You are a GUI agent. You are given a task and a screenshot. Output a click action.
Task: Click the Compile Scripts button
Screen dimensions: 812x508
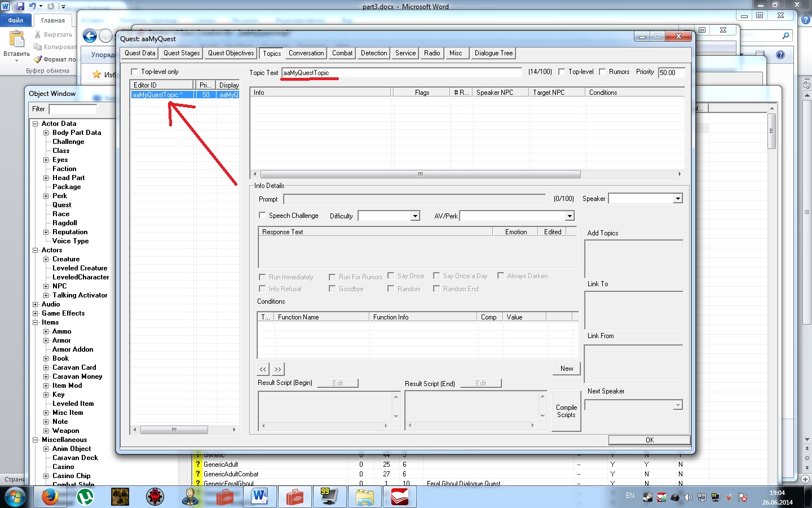(566, 411)
